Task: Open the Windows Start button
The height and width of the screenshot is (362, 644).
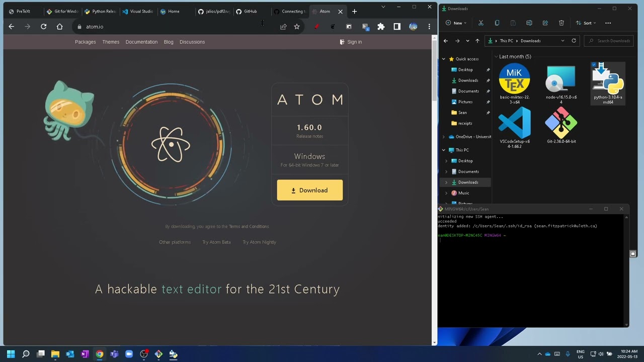Action: coord(11,354)
